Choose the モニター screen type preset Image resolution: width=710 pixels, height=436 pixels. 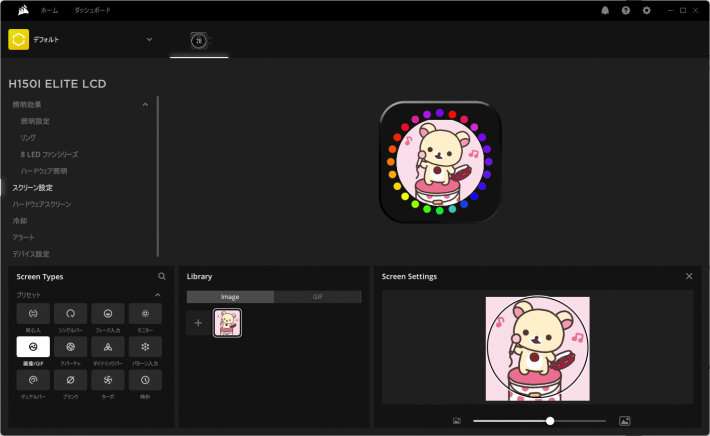click(145, 314)
